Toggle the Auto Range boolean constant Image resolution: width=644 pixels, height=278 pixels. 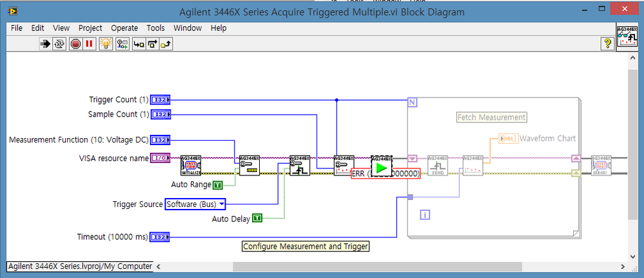pyautogui.click(x=218, y=185)
